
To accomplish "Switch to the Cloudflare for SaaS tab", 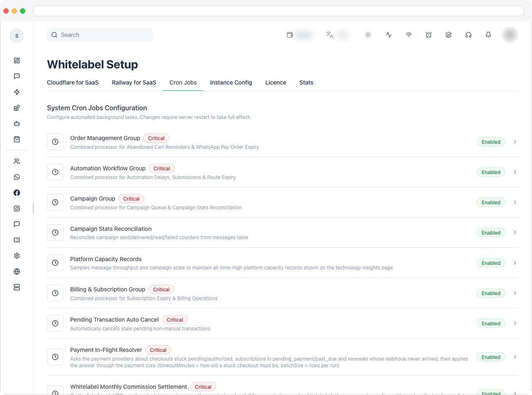I will click(x=73, y=82).
